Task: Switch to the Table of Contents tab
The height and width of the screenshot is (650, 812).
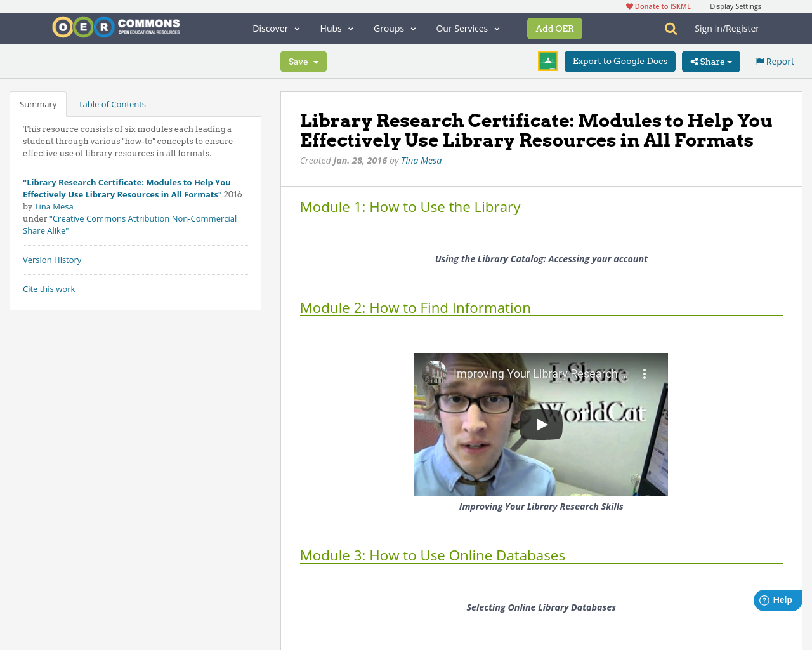Action: pos(112,103)
